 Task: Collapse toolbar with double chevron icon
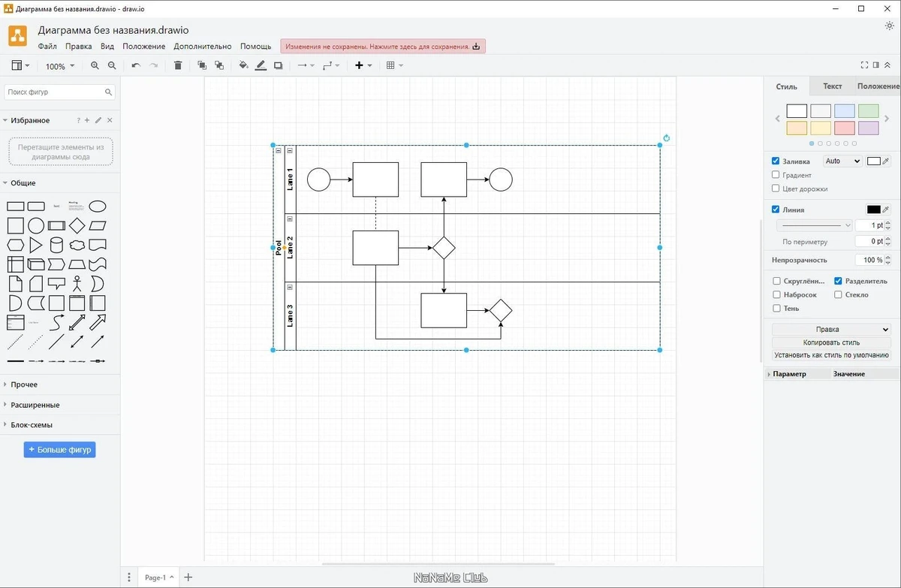tap(888, 65)
